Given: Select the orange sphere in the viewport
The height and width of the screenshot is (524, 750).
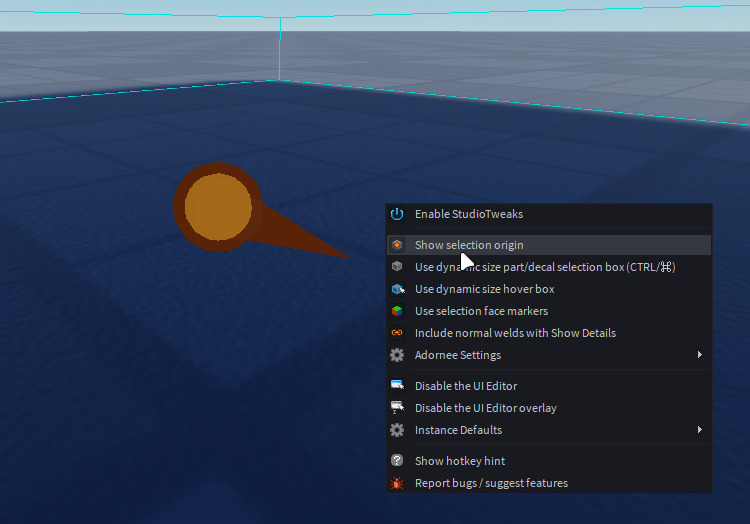Looking at the screenshot, I should (x=218, y=207).
